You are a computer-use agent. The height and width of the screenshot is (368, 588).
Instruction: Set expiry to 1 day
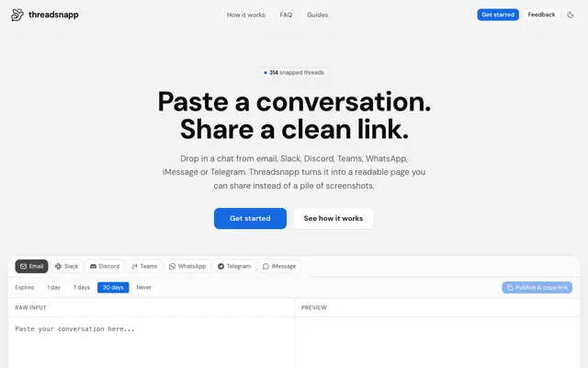click(53, 287)
